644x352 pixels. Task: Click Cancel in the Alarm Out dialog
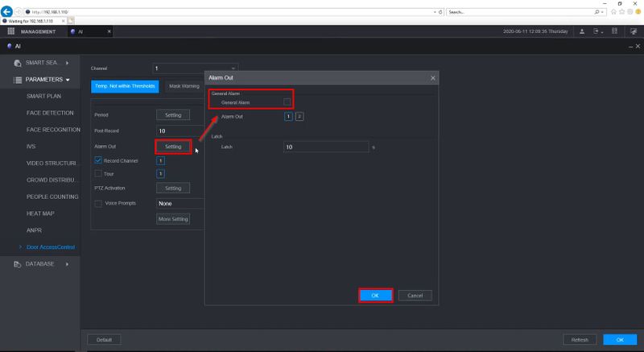[415, 296]
